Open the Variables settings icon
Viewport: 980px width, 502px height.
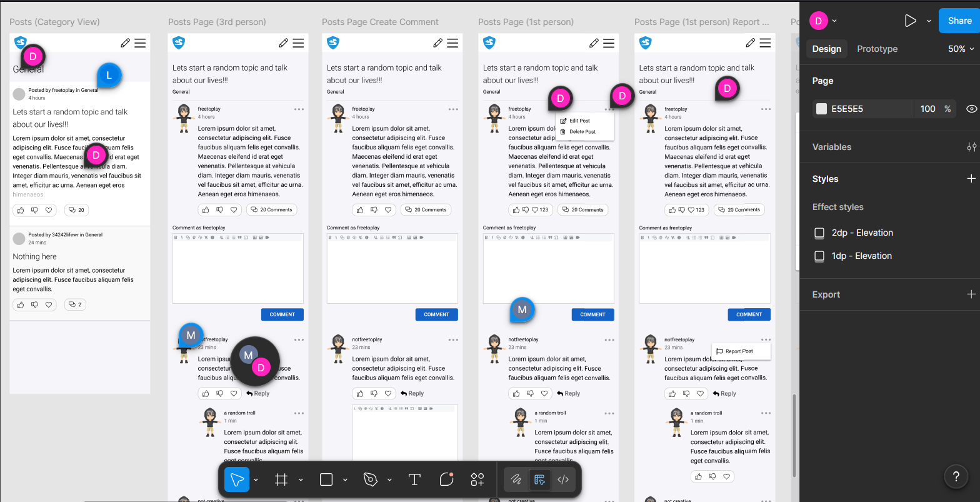click(971, 147)
